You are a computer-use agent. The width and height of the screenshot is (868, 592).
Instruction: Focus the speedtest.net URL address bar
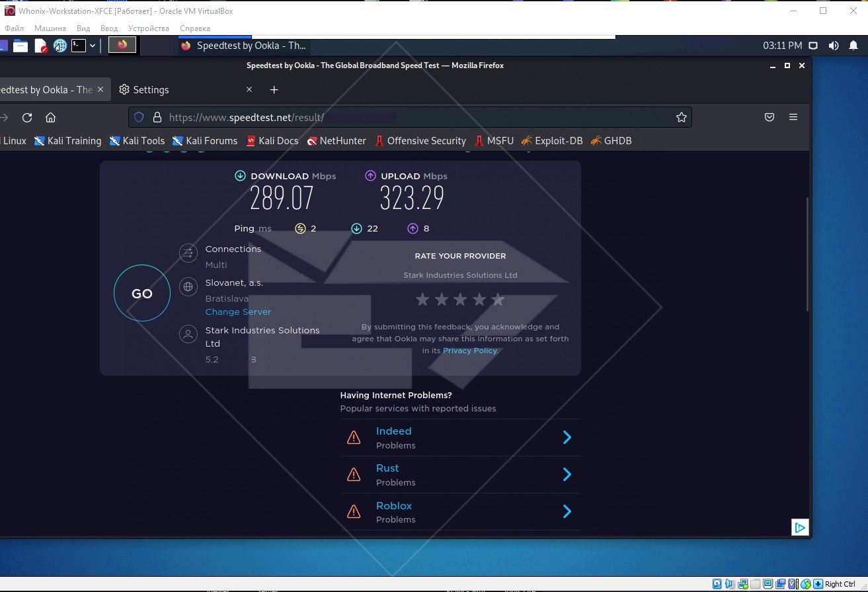(410, 117)
